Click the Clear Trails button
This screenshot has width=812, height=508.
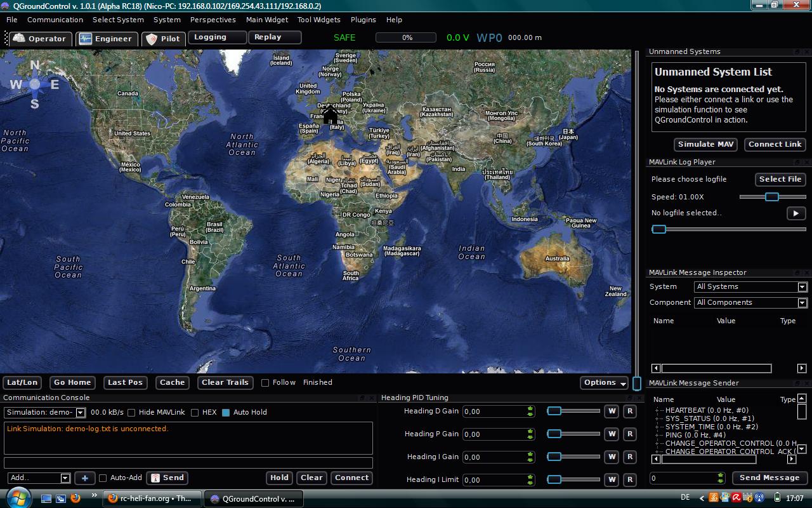[x=225, y=383]
